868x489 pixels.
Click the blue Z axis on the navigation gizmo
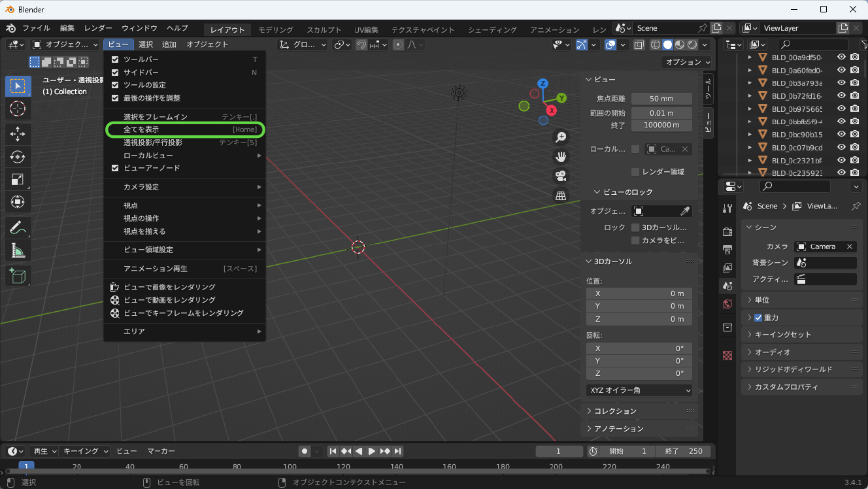(542, 84)
